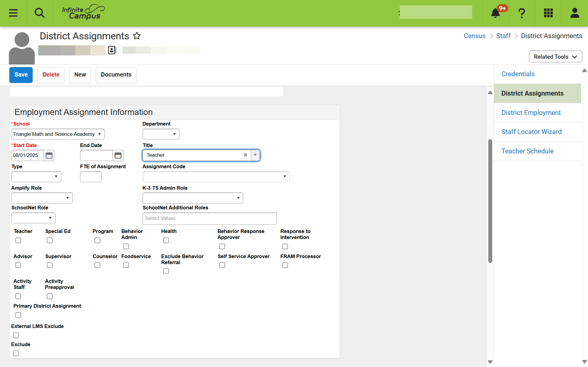The image size is (588, 367).
Task: Open the person contact card icon
Action: pyautogui.click(x=112, y=50)
